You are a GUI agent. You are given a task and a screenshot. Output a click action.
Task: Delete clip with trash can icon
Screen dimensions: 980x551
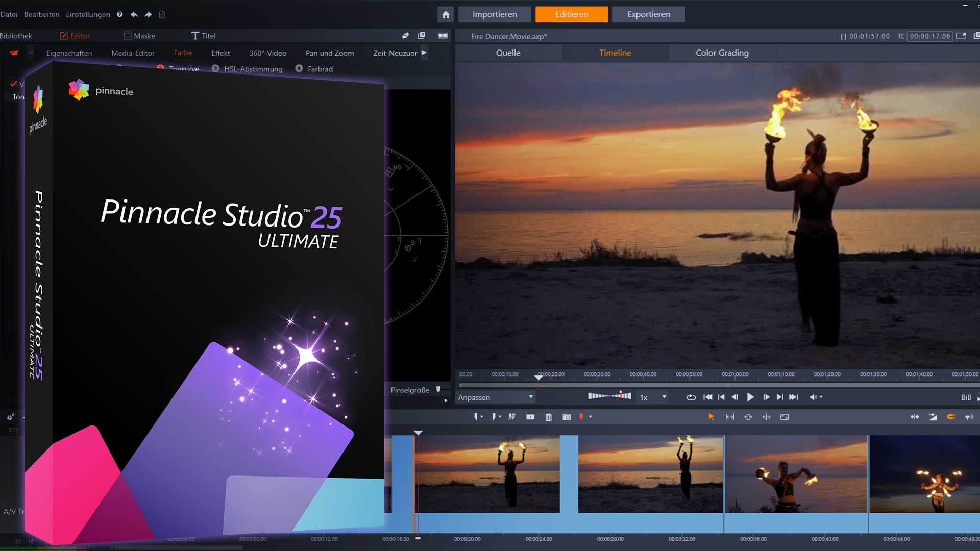click(x=548, y=417)
